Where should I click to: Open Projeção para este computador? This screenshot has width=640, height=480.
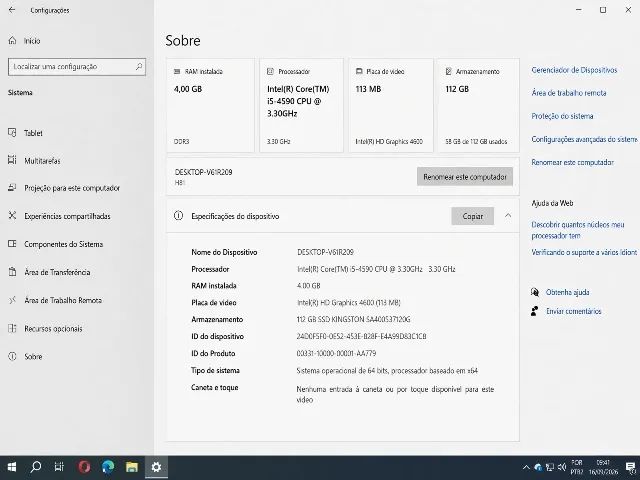pos(72,188)
